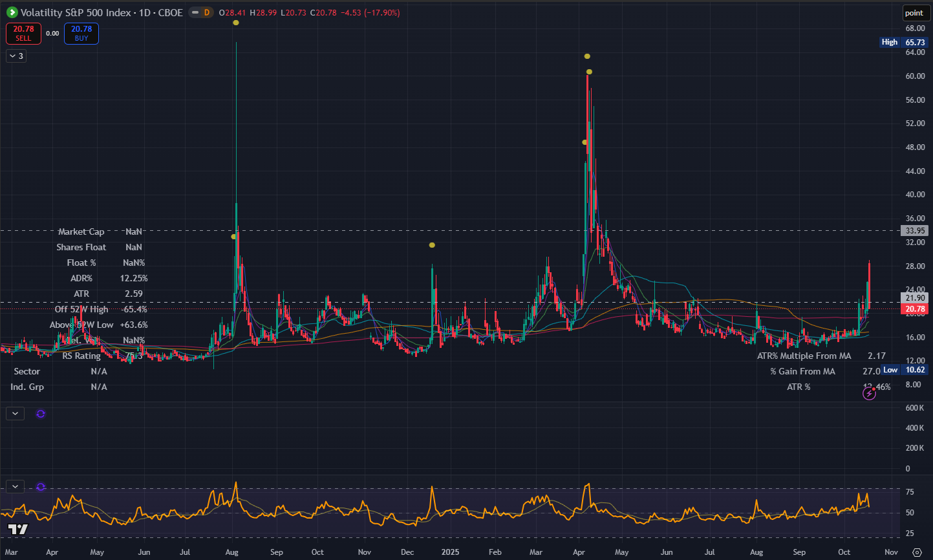Click the 0.00 spread value

pyautogui.click(x=52, y=34)
